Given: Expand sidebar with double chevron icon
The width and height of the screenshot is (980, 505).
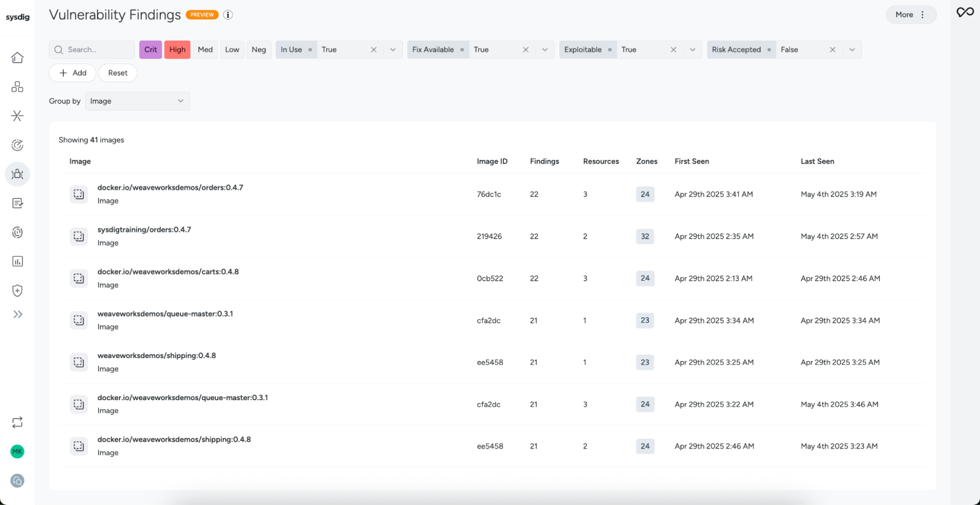Looking at the screenshot, I should 18,314.
